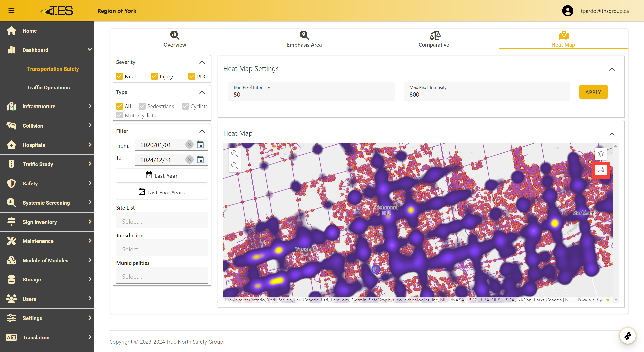Open the hamburger menu icon
The image size is (644, 352).
click(11, 11)
